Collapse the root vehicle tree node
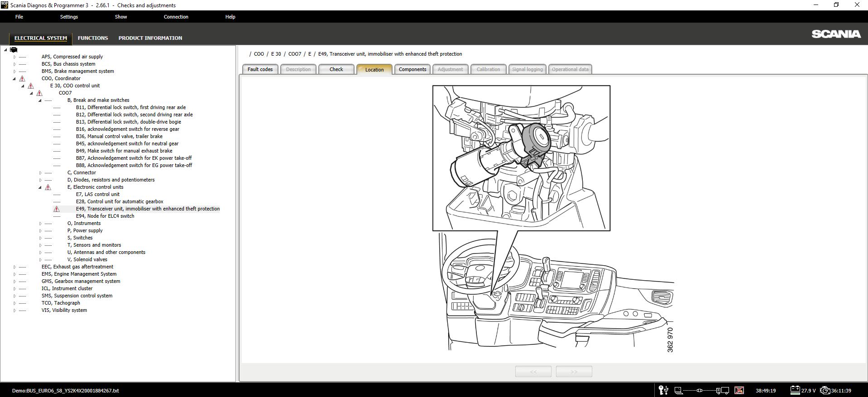Screen dimensions: 868x397 pos(5,50)
